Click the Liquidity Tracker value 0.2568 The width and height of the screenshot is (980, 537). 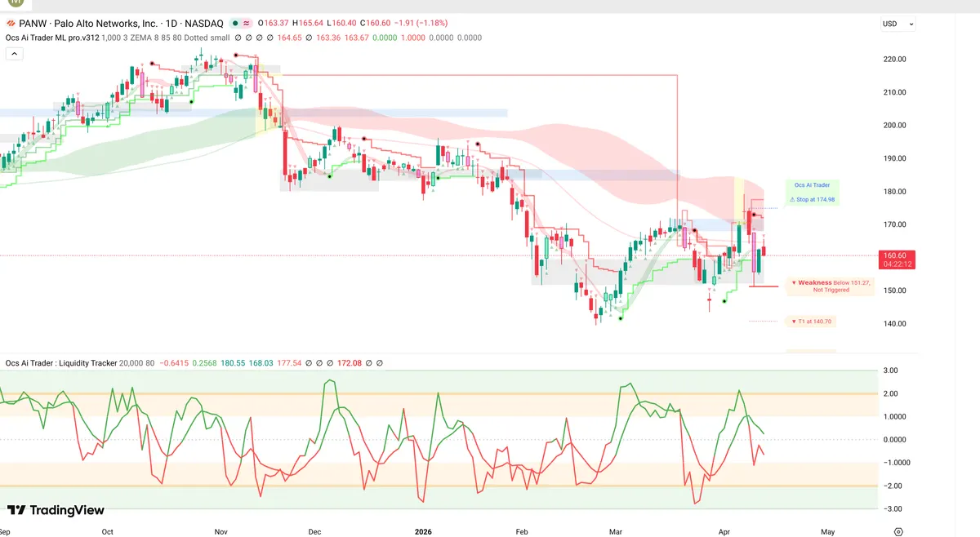(x=204, y=363)
